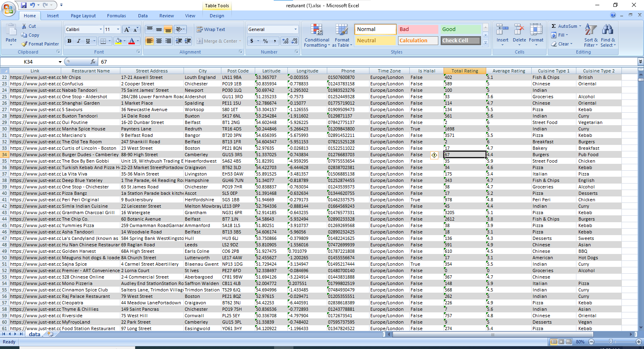
Task: Increase font size with Grow Font
Action: (x=127, y=29)
